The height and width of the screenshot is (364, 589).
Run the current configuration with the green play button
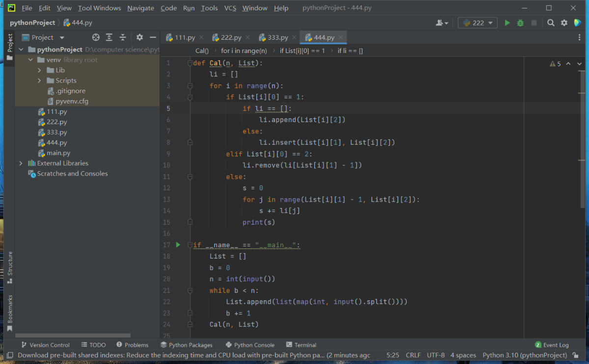click(508, 23)
